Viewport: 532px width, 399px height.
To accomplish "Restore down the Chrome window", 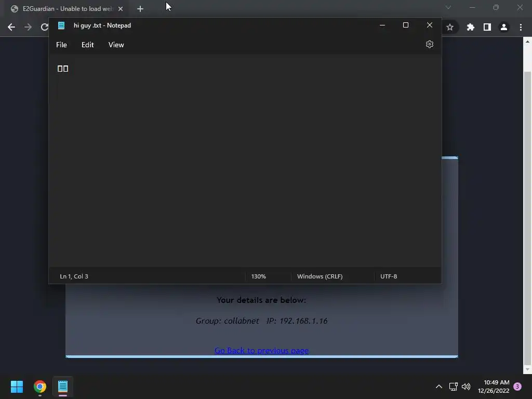I will [x=496, y=7].
